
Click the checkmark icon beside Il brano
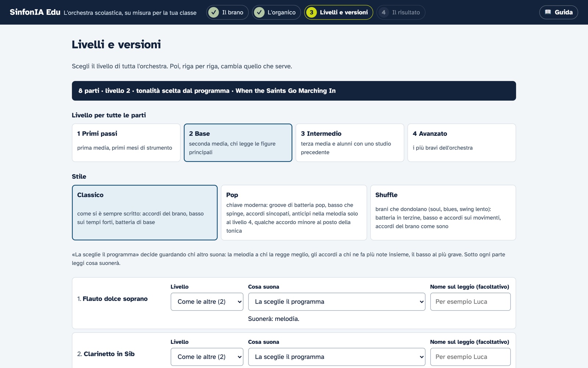tap(214, 13)
